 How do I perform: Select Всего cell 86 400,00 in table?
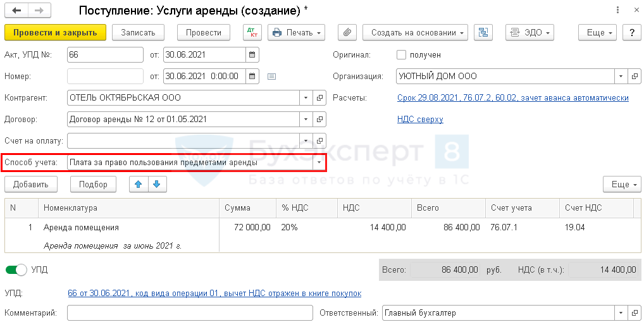coord(449,227)
